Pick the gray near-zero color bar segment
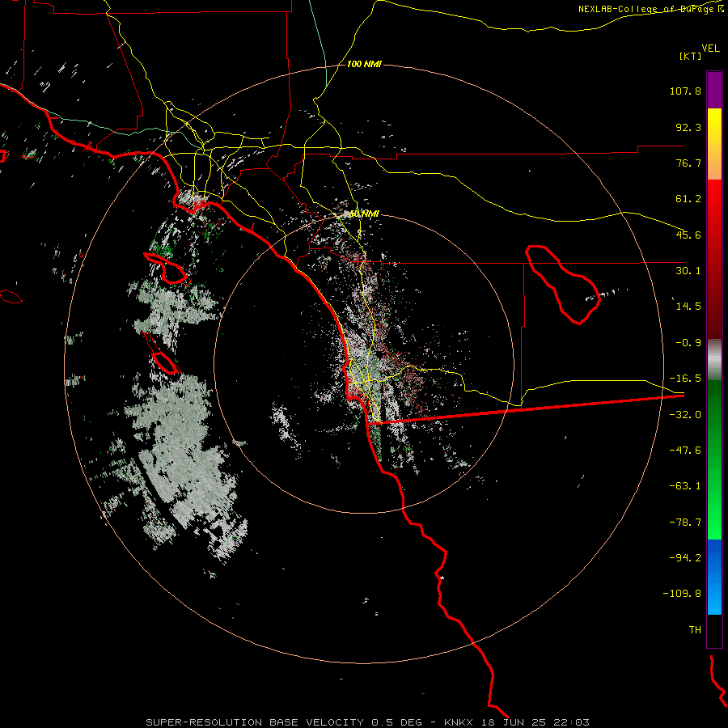This screenshot has height=728, width=728. point(714,360)
